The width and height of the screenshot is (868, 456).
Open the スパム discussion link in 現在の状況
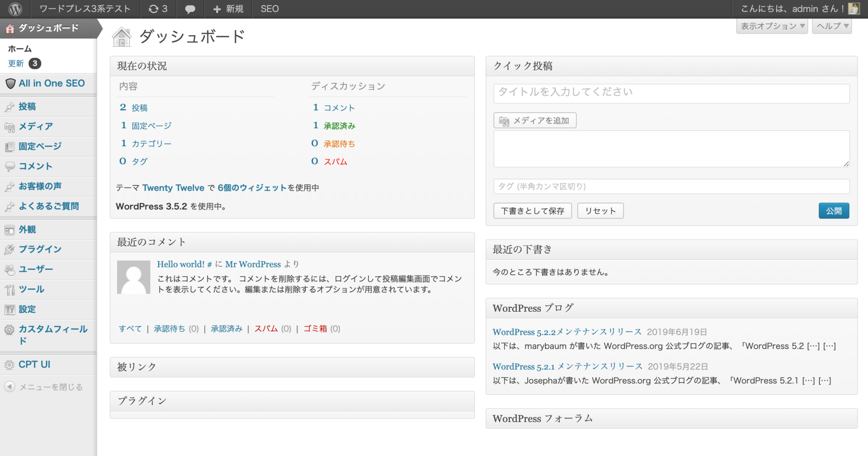pyautogui.click(x=335, y=161)
